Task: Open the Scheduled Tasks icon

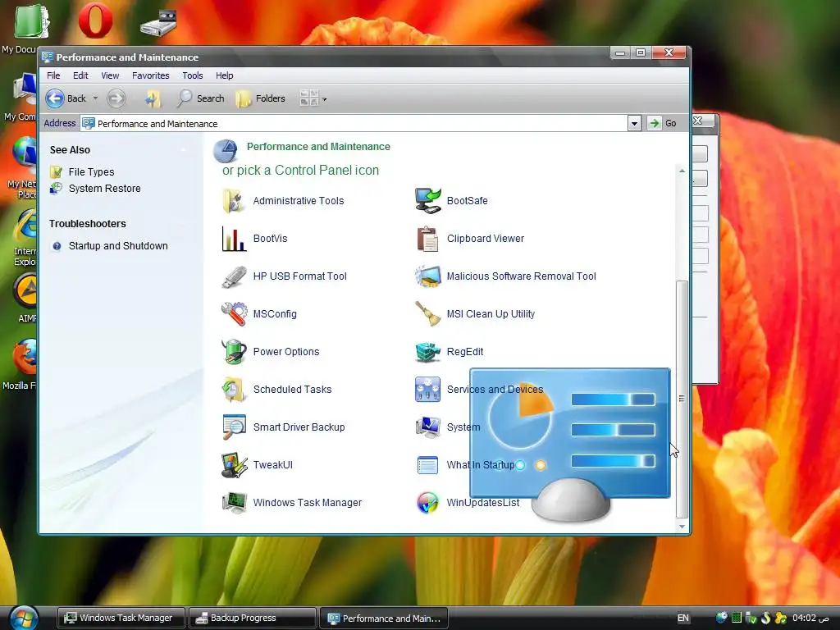Action: tap(234, 390)
